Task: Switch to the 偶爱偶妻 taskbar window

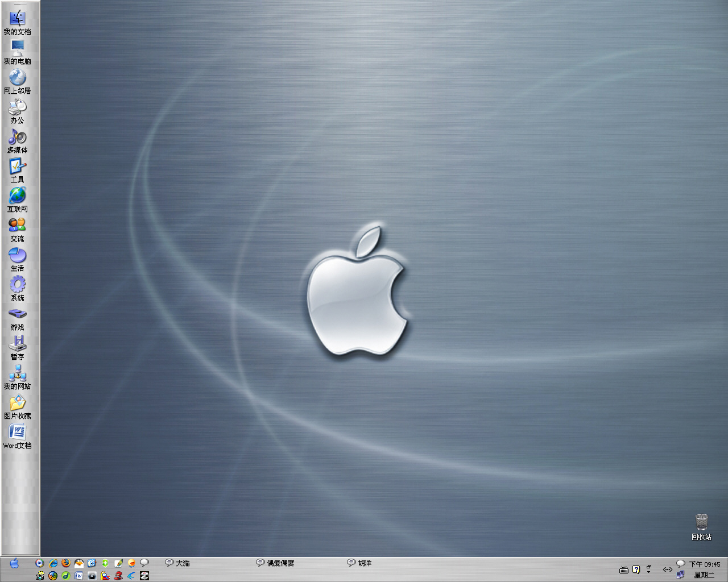Action: coord(275,563)
